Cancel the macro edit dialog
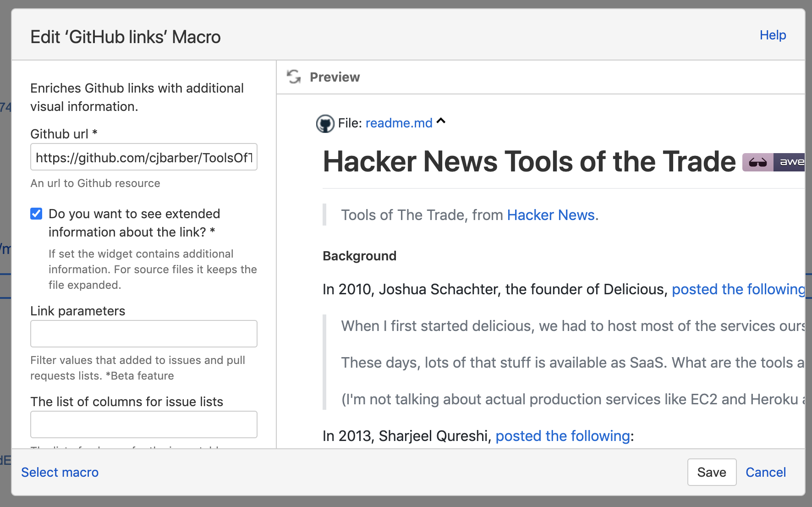 click(x=765, y=472)
